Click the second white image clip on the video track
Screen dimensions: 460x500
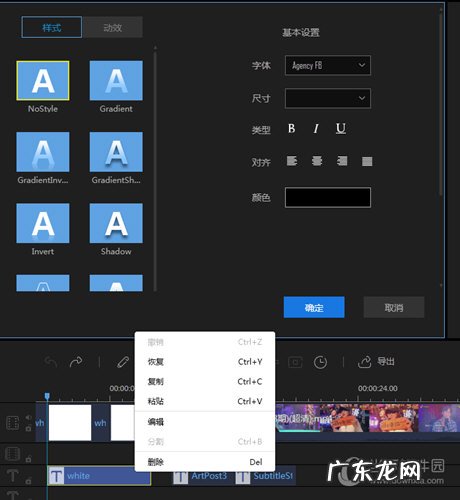pyautogui.click(x=123, y=422)
